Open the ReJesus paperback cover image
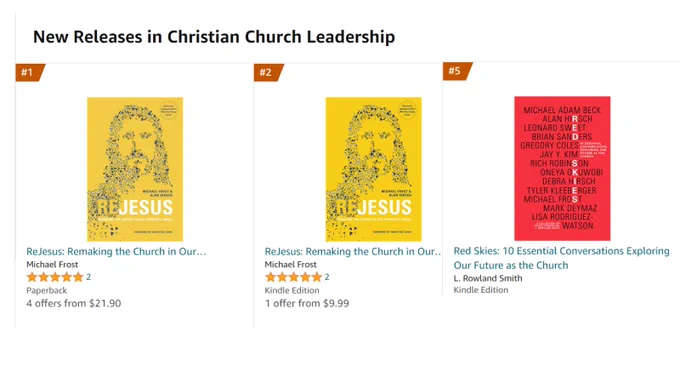The height and width of the screenshot is (383, 680). 135,169
